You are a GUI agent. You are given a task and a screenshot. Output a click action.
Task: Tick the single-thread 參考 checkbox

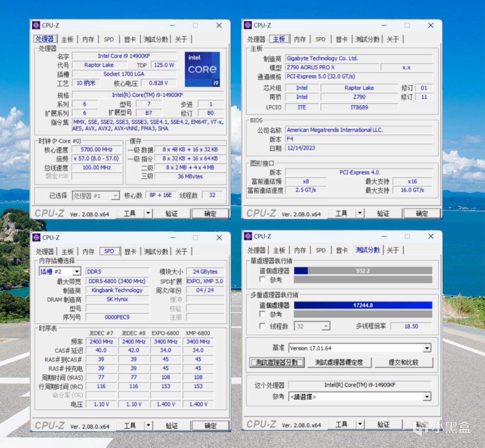262,279
